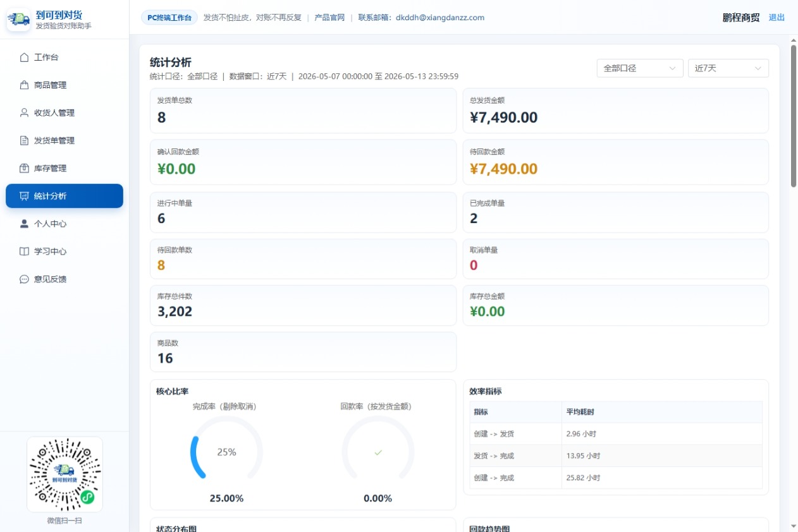Click the scrollbar down arrow

coord(794,526)
